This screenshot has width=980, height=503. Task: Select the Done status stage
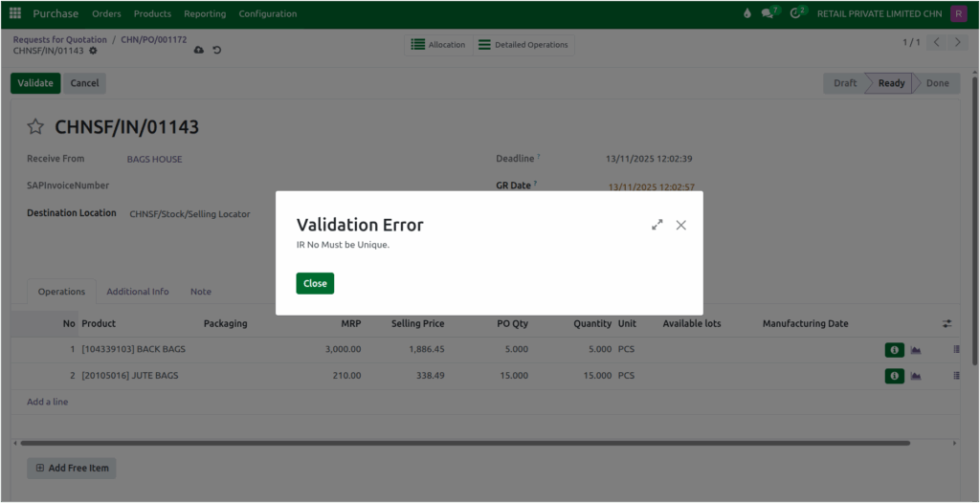pos(938,83)
